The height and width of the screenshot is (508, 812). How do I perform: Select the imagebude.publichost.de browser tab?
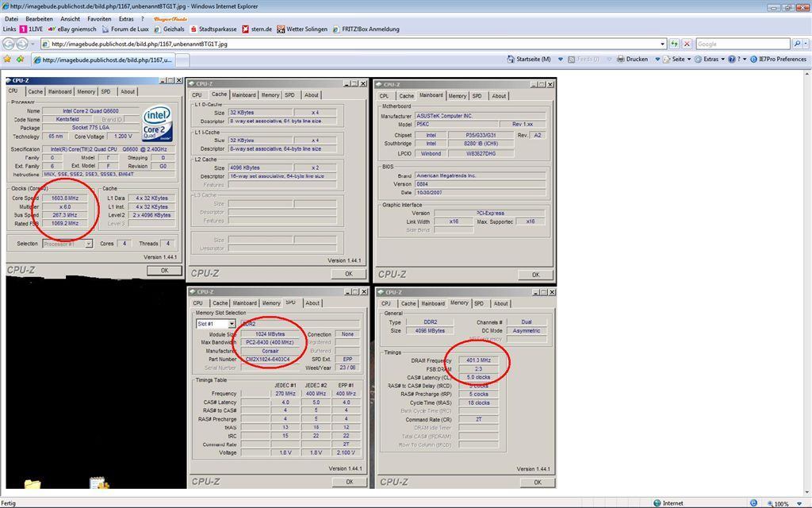102,60
